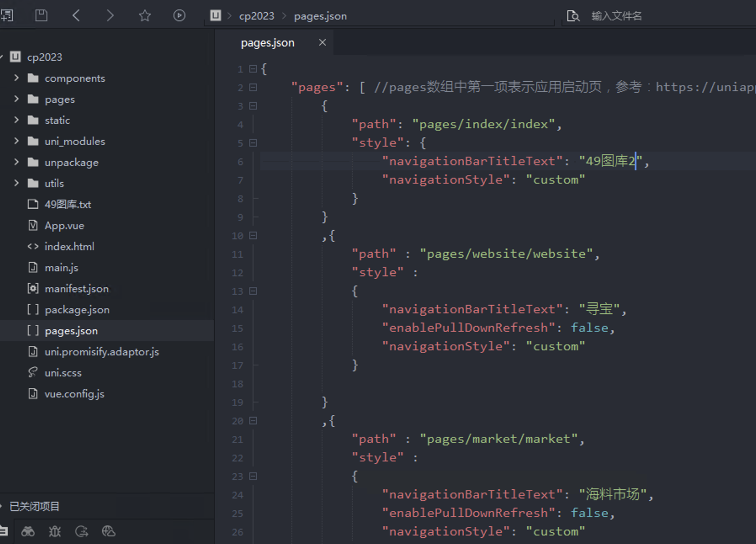This screenshot has width=756, height=544.
Task: Click the leftmost bottom bar panel icon
Action: tap(4, 531)
